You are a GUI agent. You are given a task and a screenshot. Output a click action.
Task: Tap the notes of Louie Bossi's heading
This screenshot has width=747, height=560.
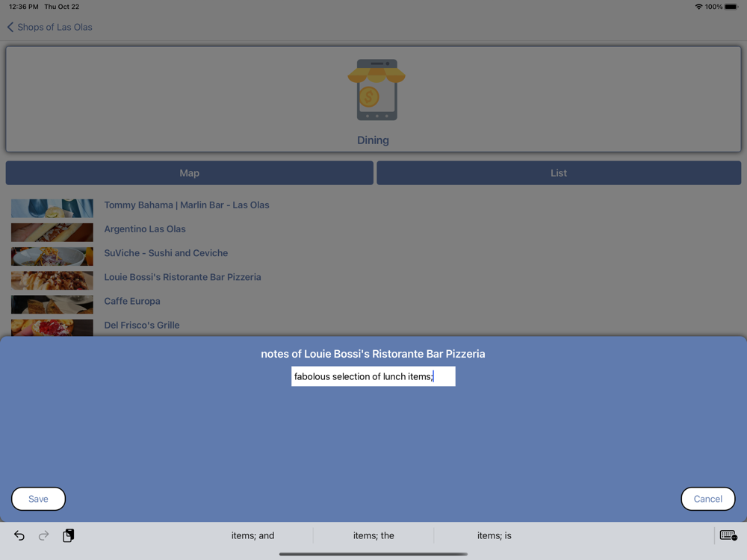click(373, 354)
